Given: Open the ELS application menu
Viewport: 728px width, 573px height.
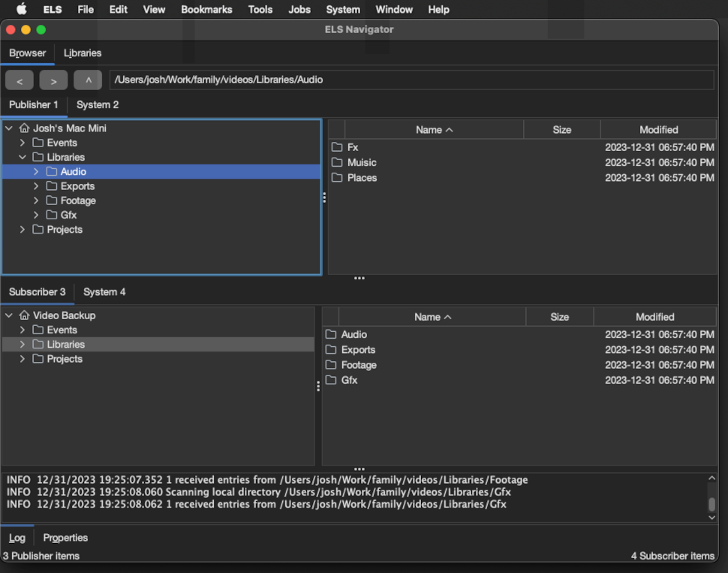Looking at the screenshot, I should click(x=53, y=9).
